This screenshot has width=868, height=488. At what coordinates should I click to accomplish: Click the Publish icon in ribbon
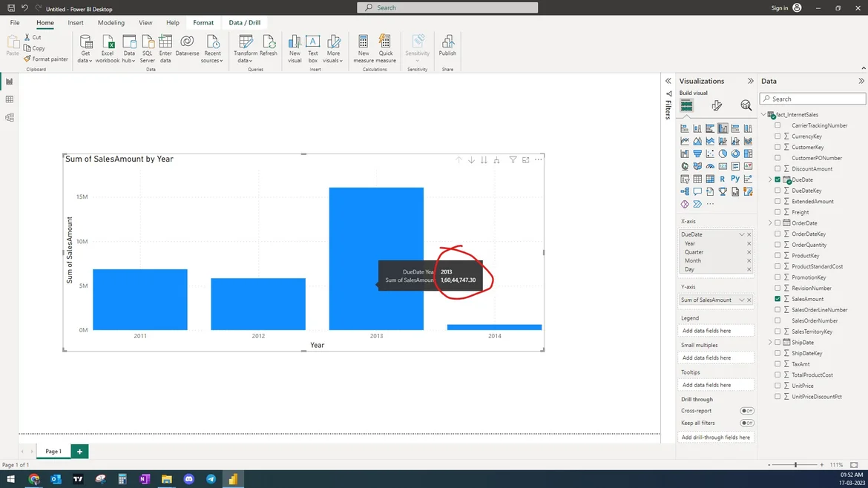pos(447,44)
